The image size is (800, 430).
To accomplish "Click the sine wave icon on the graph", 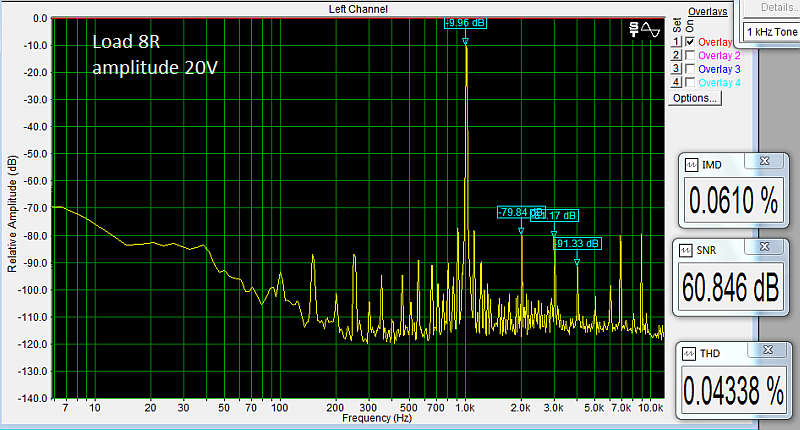I will (651, 30).
